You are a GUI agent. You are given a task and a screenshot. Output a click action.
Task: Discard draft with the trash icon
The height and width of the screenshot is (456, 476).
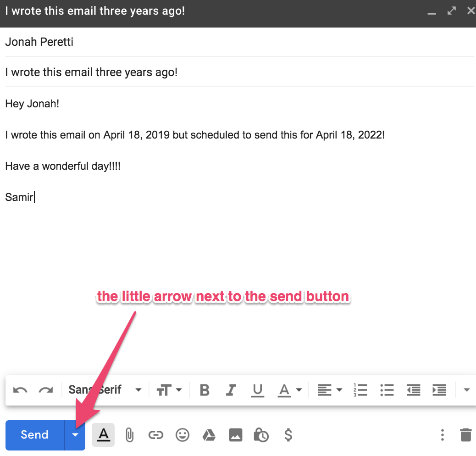(x=465, y=435)
